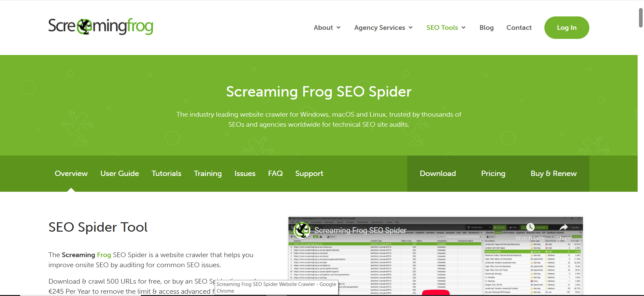Click the bold 'Screaming Frog' text in paragraph

[x=86, y=255]
